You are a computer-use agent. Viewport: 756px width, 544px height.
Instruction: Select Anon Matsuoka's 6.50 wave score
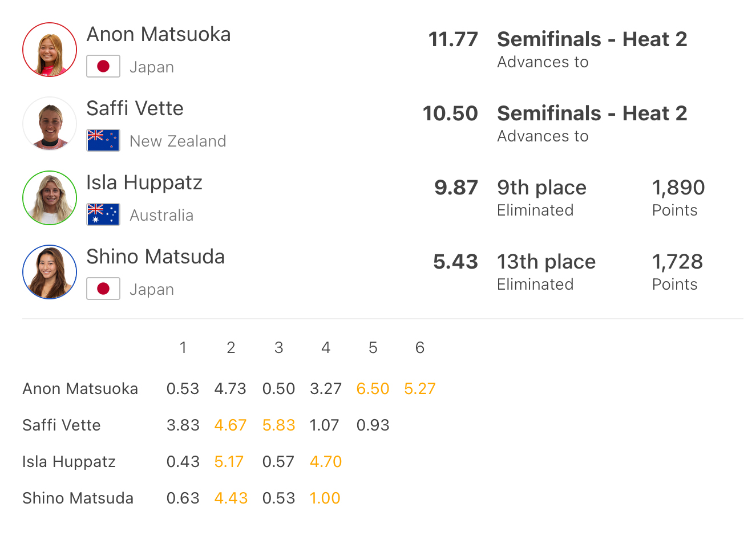373,389
